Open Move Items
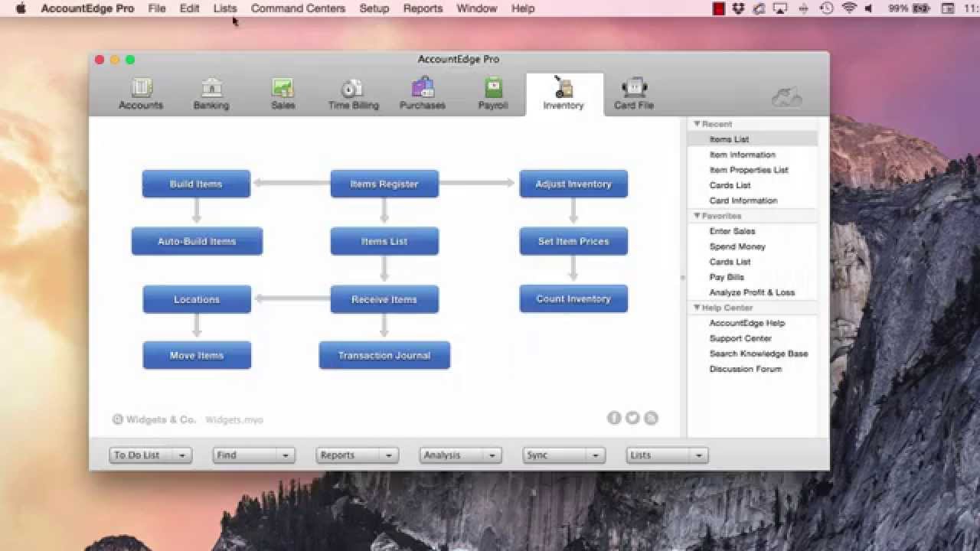Image resolution: width=980 pixels, height=551 pixels. (197, 355)
